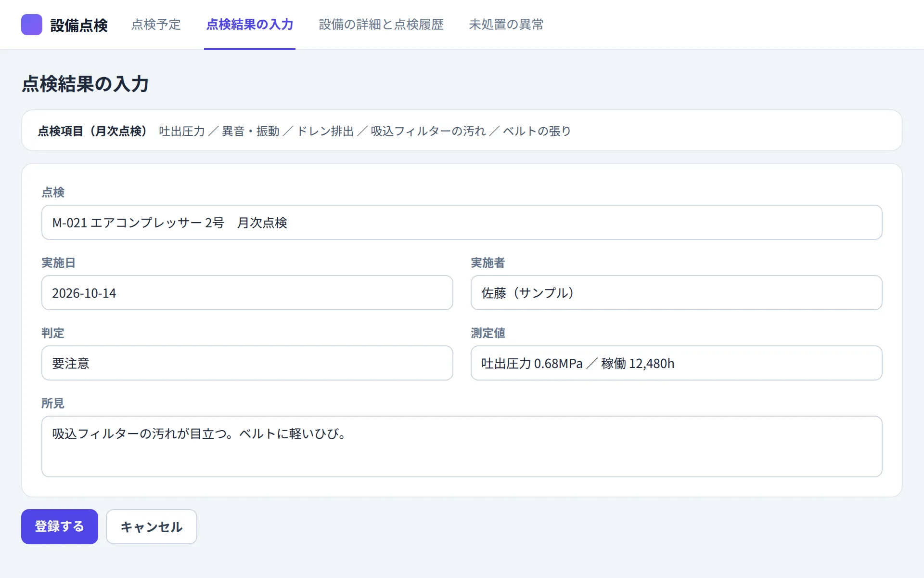
Task: Click the 点検結果の入力 page heading
Action: point(85,84)
